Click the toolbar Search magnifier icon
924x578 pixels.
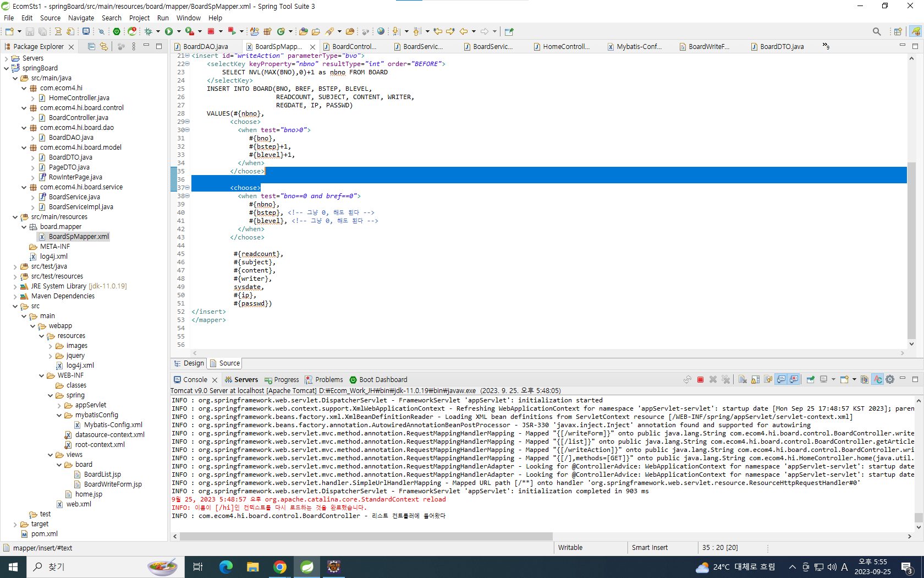877,31
